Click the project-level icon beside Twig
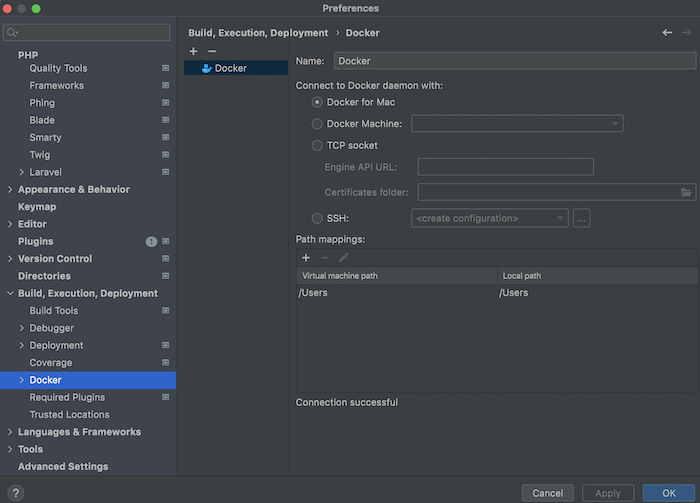 point(166,155)
